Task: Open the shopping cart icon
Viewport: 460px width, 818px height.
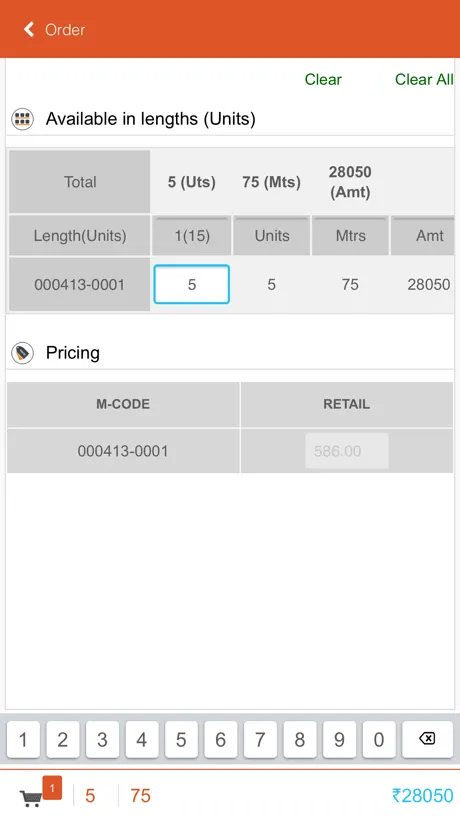Action: point(31,798)
